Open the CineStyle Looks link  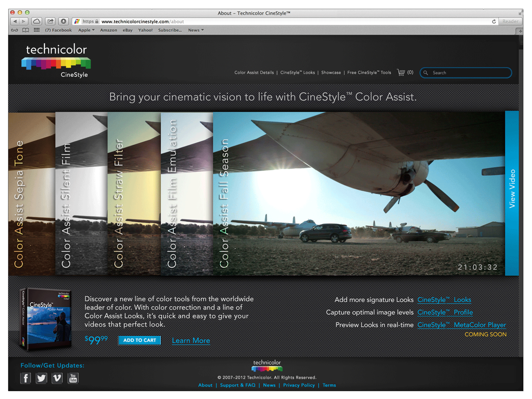pos(444,300)
